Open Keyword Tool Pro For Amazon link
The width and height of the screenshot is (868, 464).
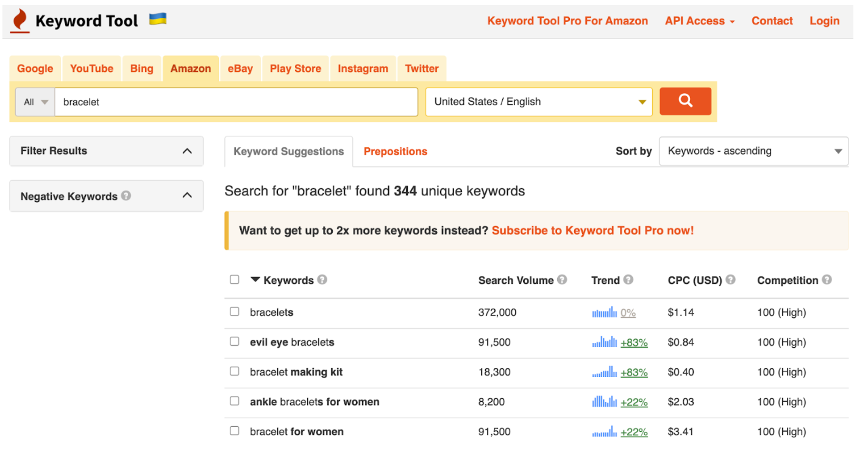567,21
